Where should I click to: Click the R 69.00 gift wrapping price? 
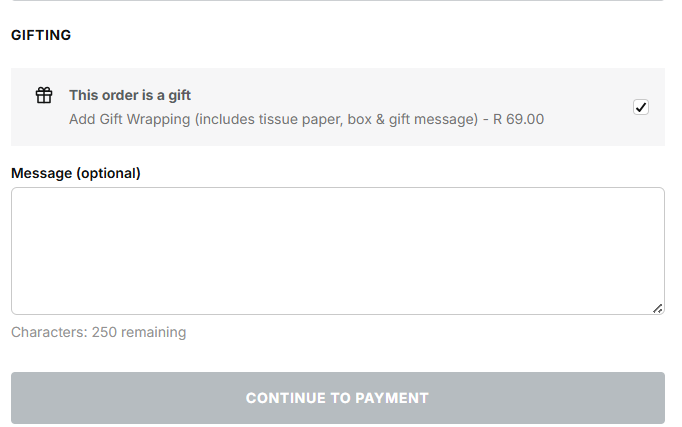[518, 119]
